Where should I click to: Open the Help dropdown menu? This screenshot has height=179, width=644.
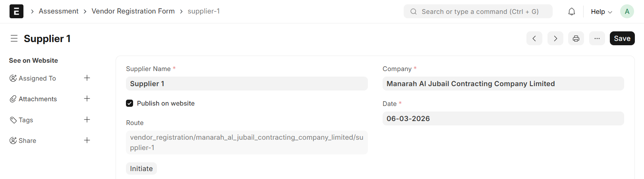(601, 12)
